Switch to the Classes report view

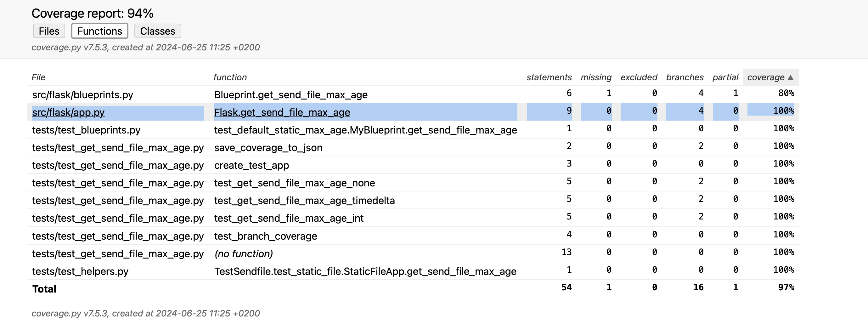coord(157,31)
